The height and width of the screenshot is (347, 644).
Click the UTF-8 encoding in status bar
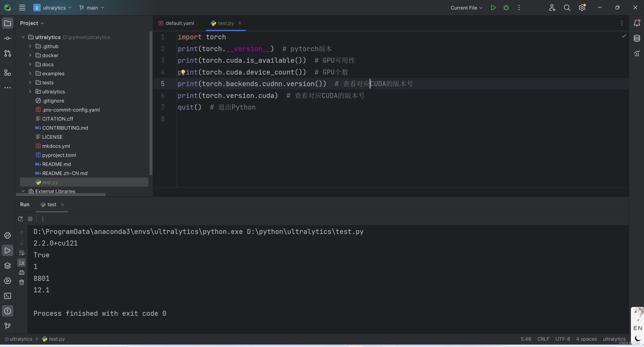562,339
